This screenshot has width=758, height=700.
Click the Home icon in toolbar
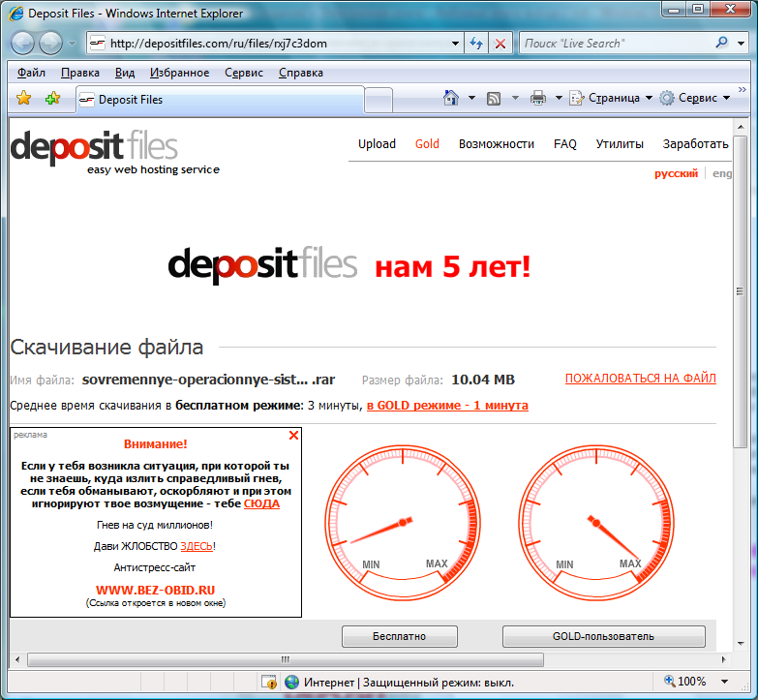450,98
